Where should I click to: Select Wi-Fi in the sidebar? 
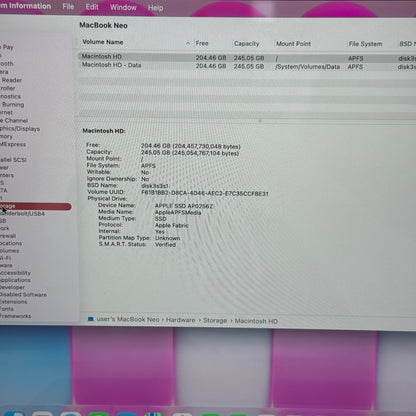tap(5, 258)
